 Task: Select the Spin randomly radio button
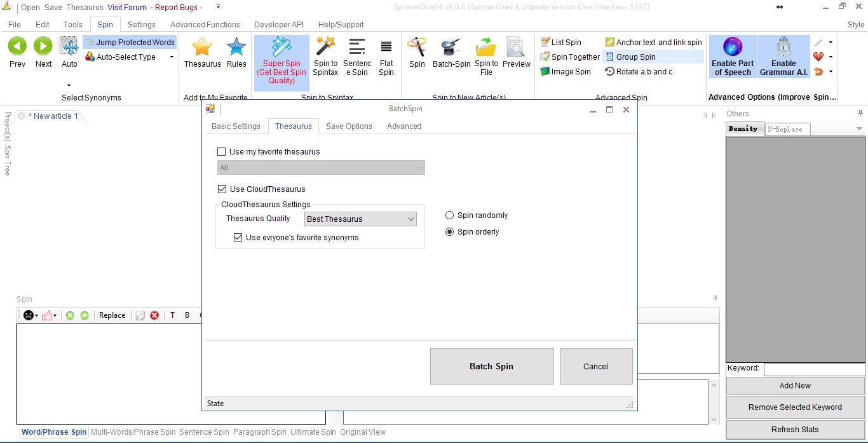coord(450,215)
